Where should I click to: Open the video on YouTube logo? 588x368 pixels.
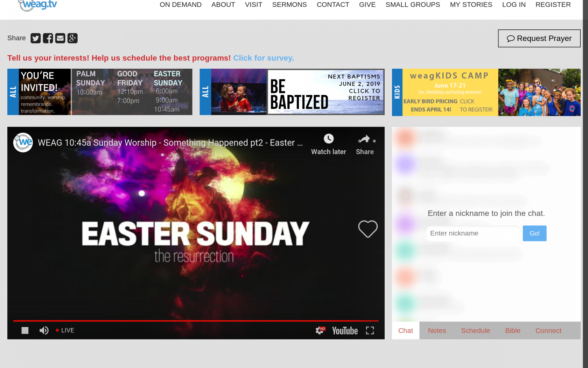345,330
